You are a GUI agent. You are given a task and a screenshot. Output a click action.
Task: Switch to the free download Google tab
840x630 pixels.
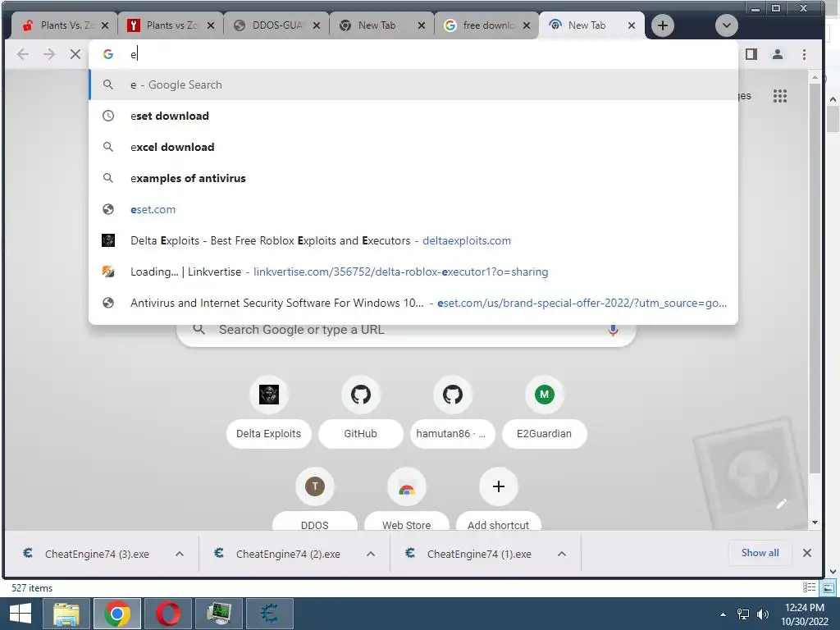tap(486, 25)
